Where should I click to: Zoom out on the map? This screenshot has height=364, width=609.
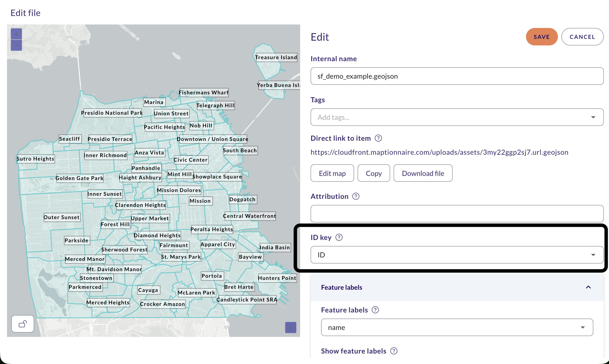click(x=16, y=45)
